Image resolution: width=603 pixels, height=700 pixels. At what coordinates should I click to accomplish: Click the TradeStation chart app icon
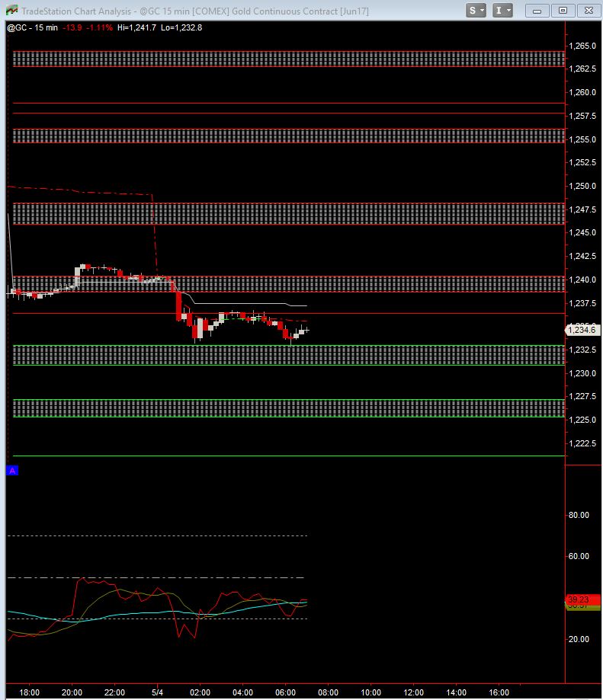[x=11, y=11]
